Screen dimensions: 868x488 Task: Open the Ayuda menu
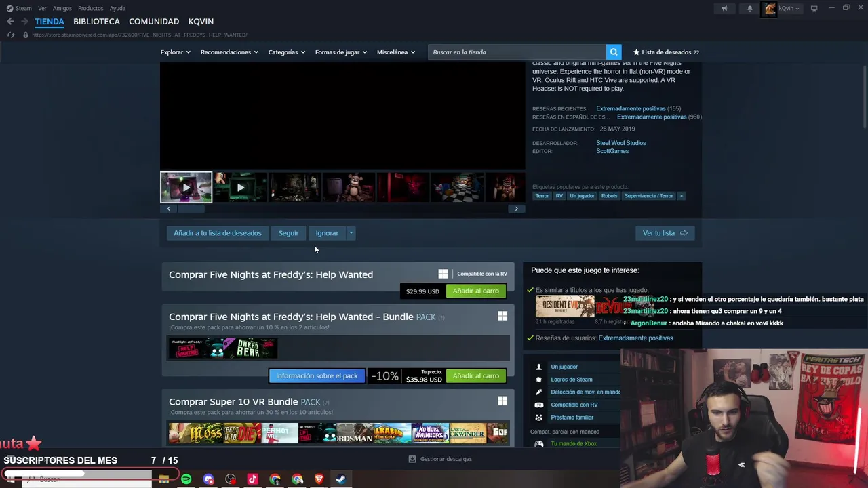[117, 9]
